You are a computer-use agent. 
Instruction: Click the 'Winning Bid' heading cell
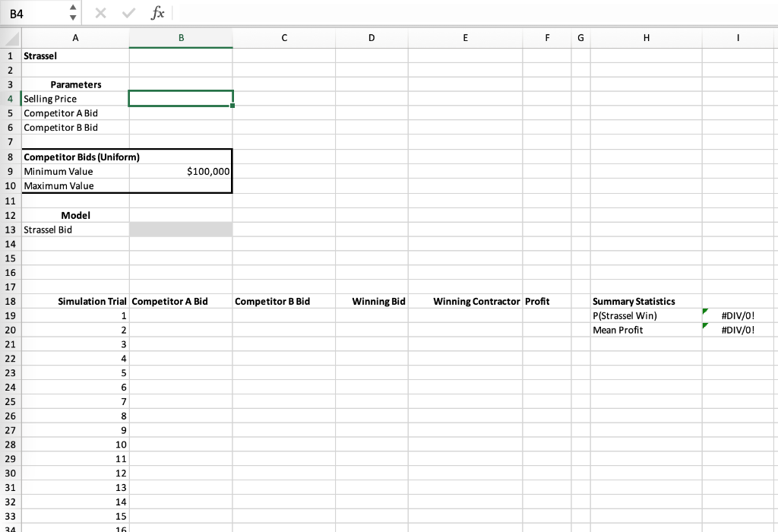[372, 301]
